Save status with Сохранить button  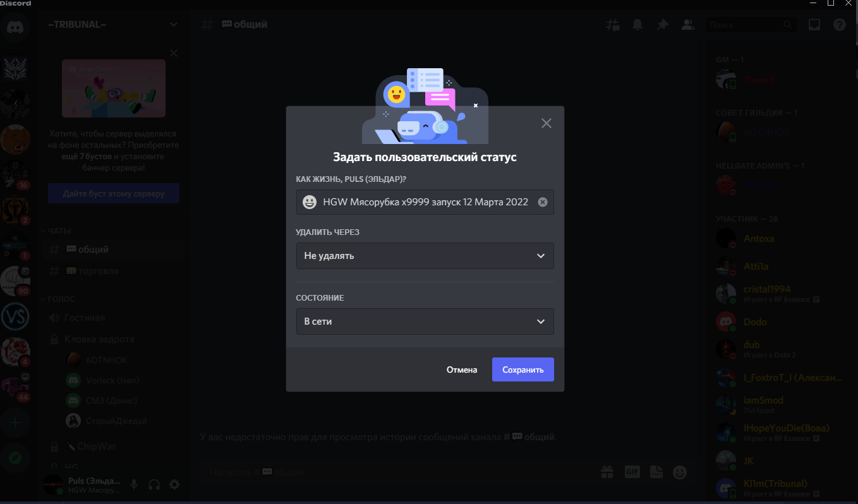(x=523, y=370)
